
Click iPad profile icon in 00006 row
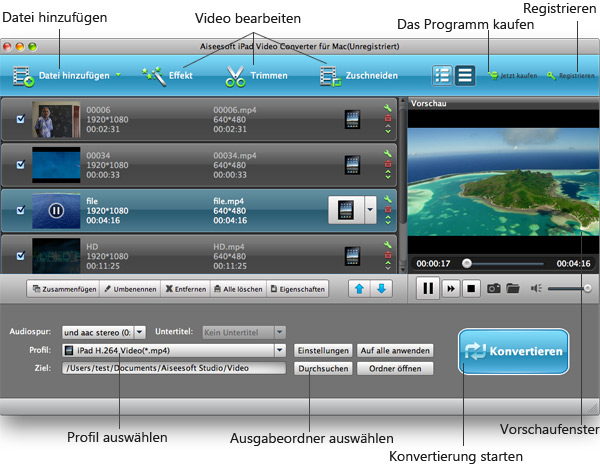(352, 119)
